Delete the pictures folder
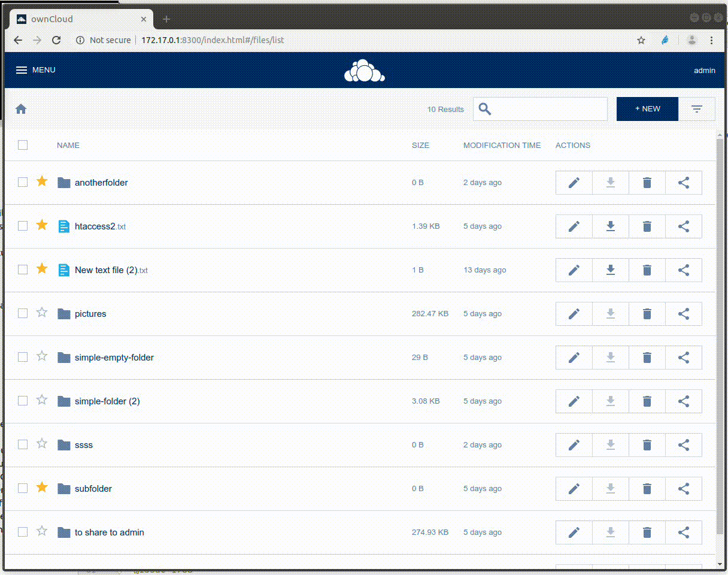Viewport: 728px width, 575px height. [x=647, y=314]
